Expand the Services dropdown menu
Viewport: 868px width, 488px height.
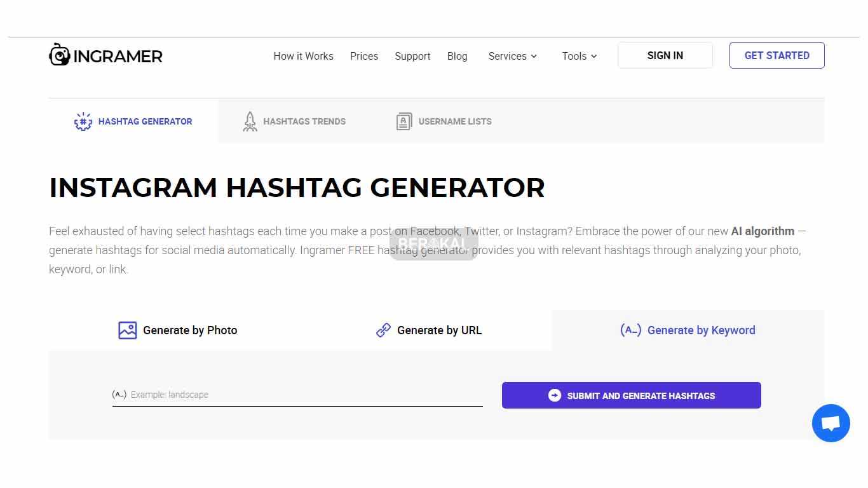512,56
